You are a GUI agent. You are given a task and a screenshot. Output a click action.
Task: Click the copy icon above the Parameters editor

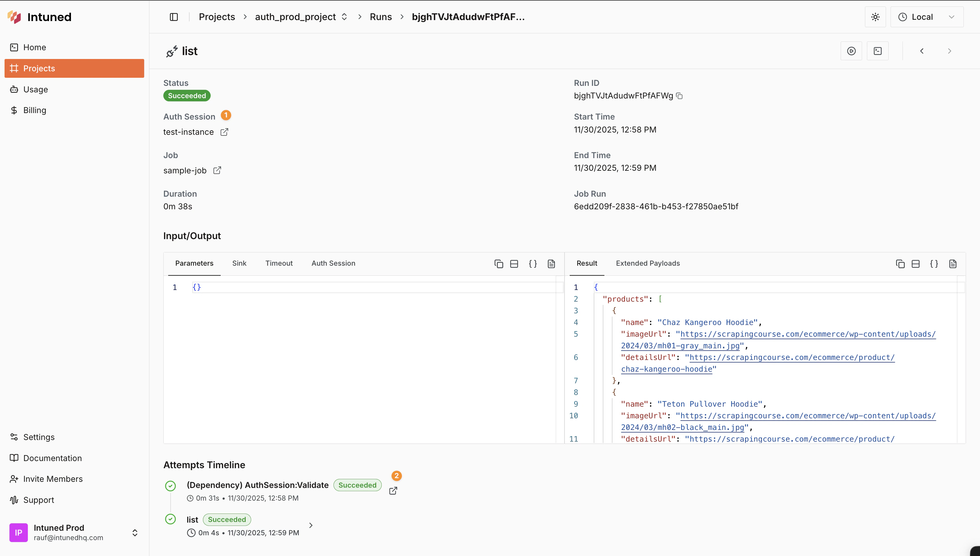point(498,263)
